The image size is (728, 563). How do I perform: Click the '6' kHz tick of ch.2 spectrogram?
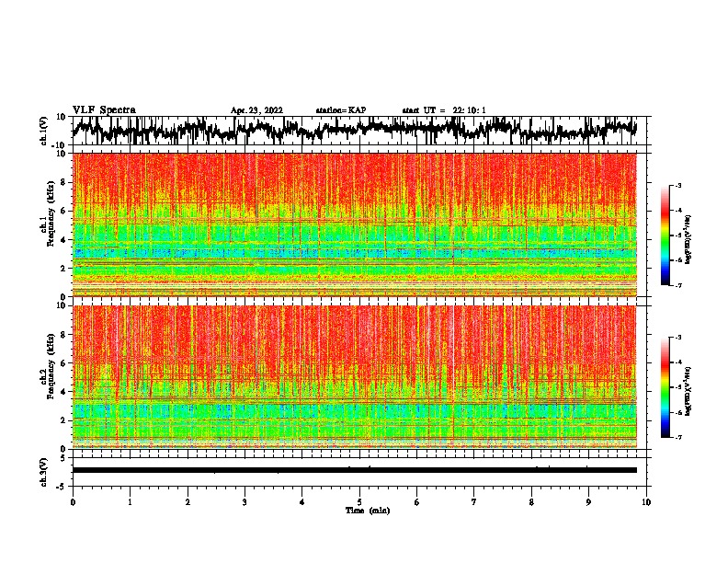click(x=64, y=363)
